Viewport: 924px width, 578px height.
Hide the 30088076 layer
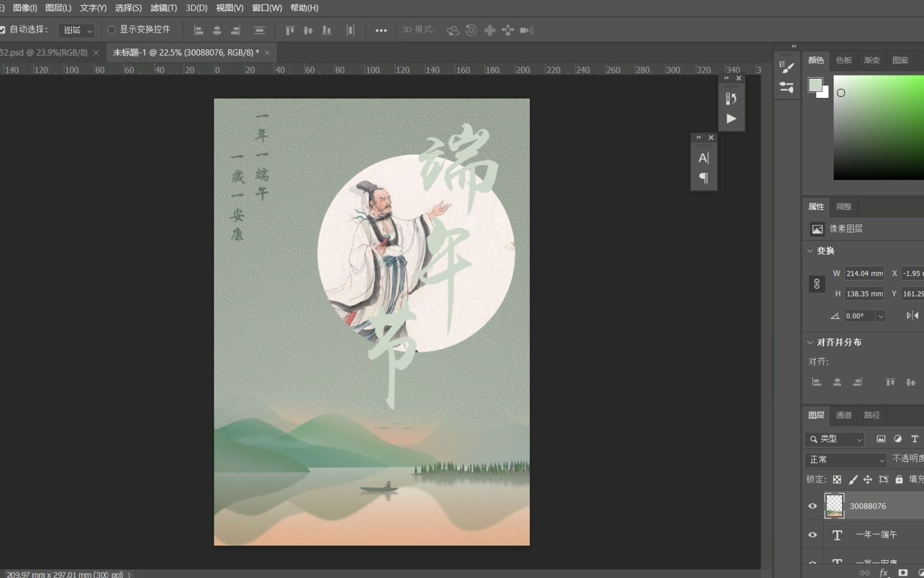(x=812, y=506)
